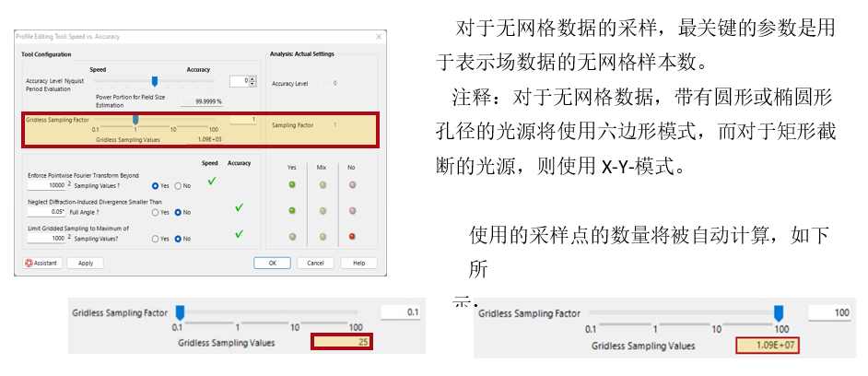Open Help for the dialog
Image resolution: width=868 pixels, height=376 pixels.
click(x=358, y=263)
